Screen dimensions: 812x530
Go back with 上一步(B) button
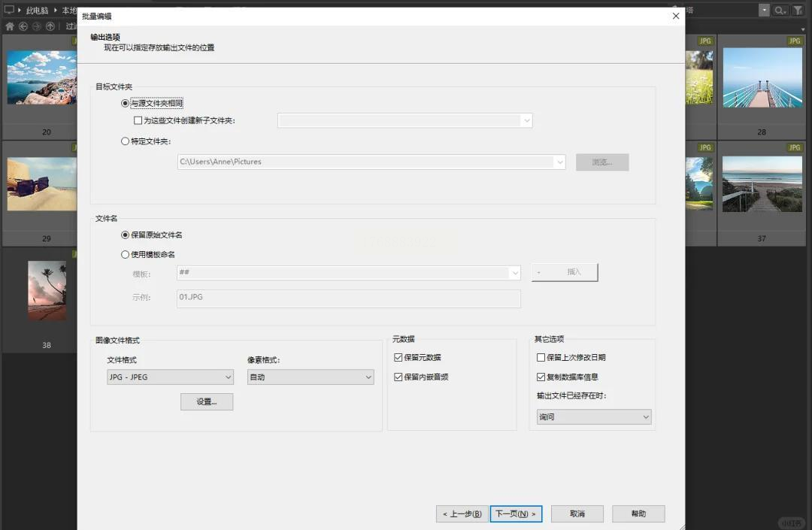pyautogui.click(x=462, y=514)
